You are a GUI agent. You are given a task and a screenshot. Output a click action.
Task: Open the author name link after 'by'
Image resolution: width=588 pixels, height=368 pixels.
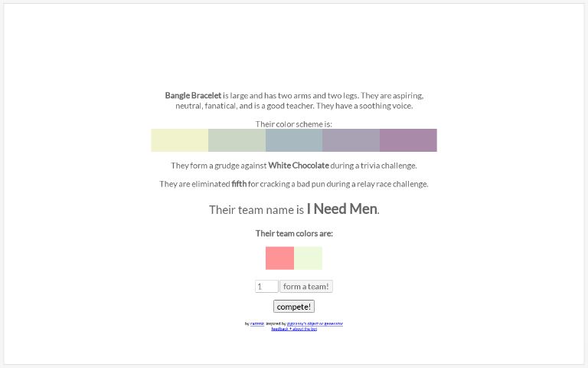[257, 324]
